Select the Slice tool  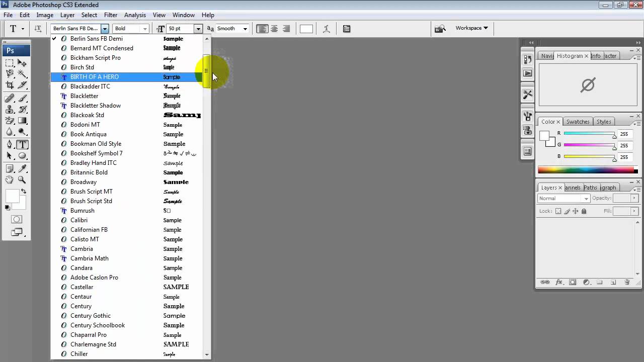point(22,85)
